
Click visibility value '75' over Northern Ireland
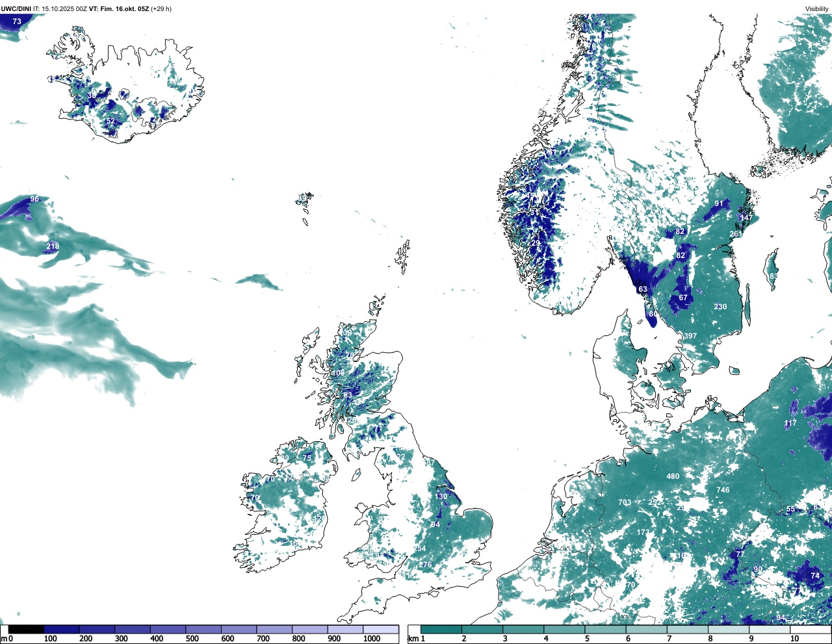tap(307, 457)
